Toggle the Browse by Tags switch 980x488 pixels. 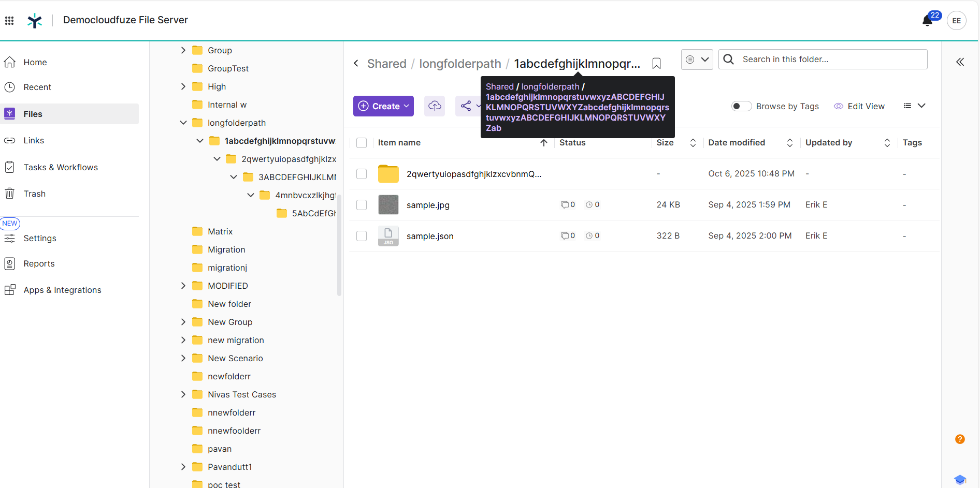[x=741, y=106]
